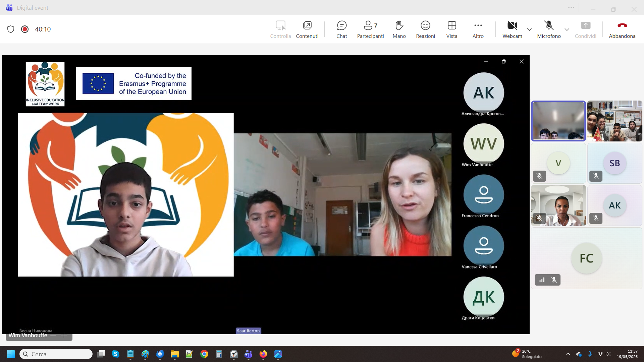Image resolution: width=644 pixels, height=362 pixels.
Task: Open Contenuti pop-out content
Action: (307, 29)
